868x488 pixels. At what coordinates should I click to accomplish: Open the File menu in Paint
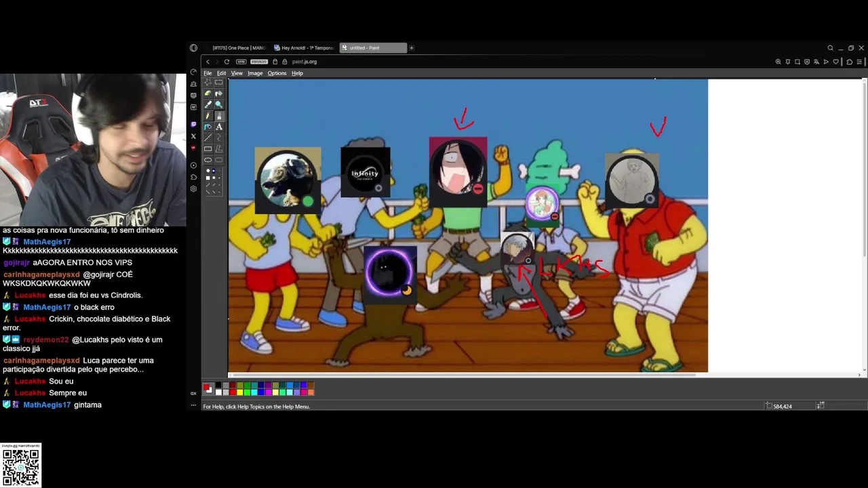pyautogui.click(x=208, y=73)
